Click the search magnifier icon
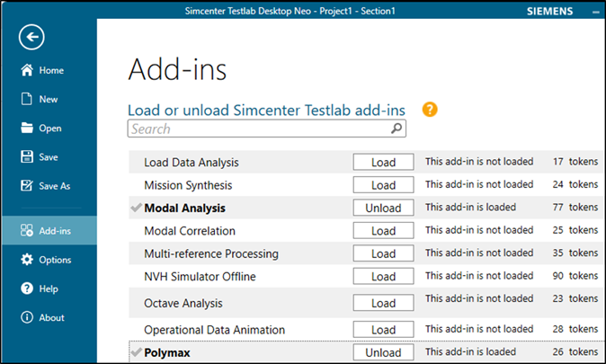Image resolution: width=606 pixels, height=364 pixels. (397, 129)
